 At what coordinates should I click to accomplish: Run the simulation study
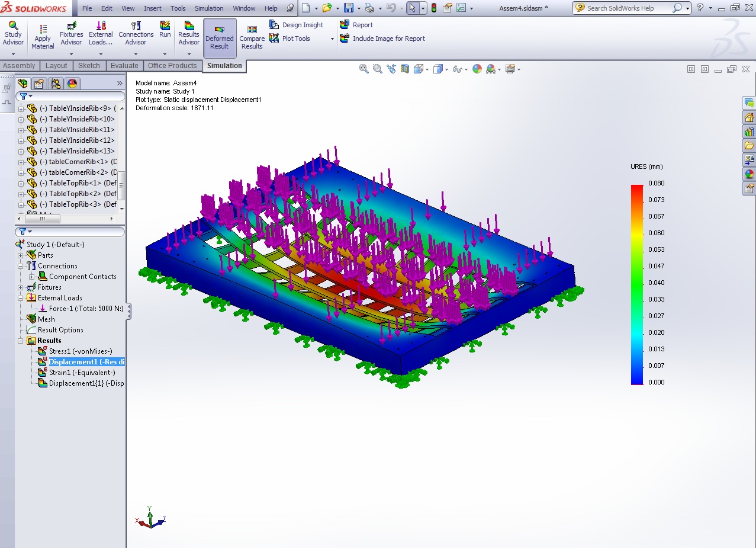[165, 30]
